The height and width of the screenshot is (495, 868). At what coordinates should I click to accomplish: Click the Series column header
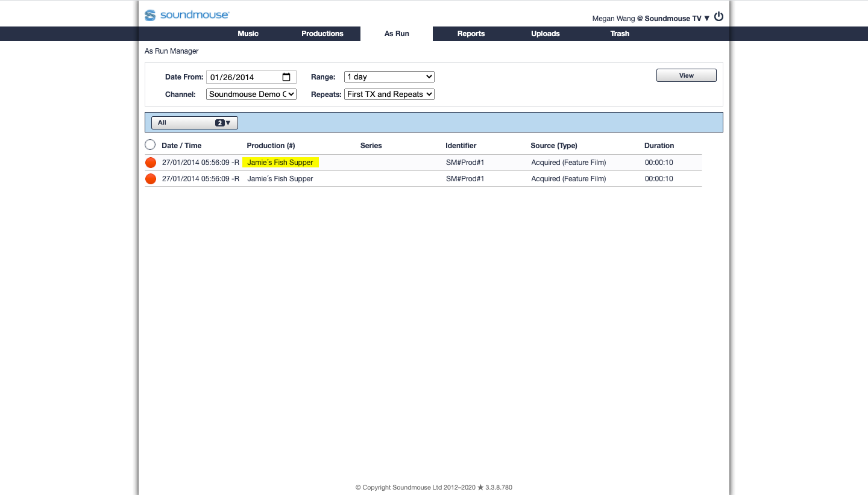click(x=371, y=146)
